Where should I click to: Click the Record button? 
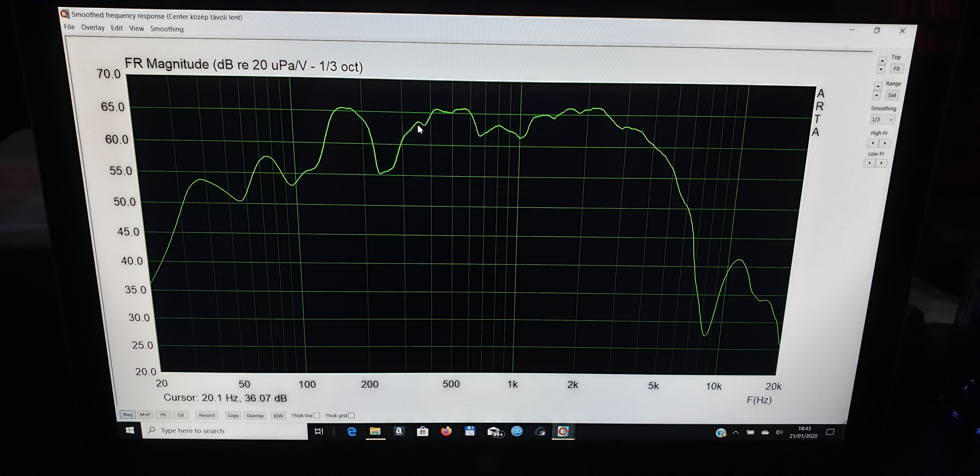click(x=207, y=415)
